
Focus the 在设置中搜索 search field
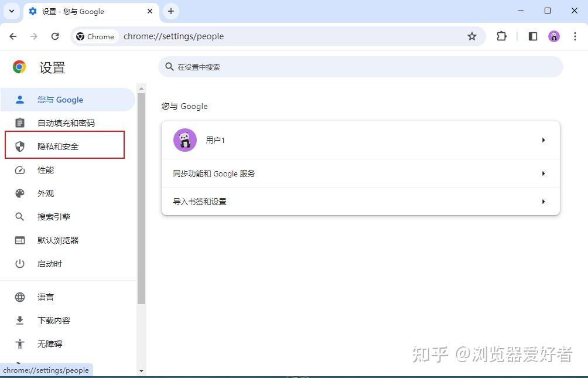[x=360, y=67]
